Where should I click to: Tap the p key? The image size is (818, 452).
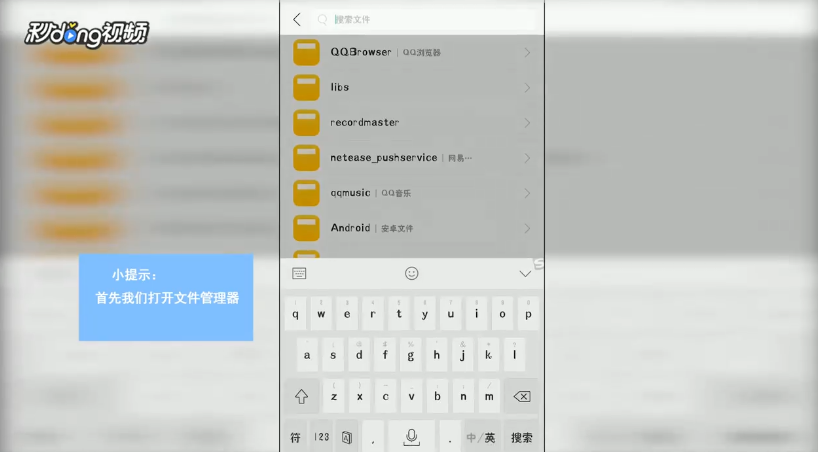[528, 313]
